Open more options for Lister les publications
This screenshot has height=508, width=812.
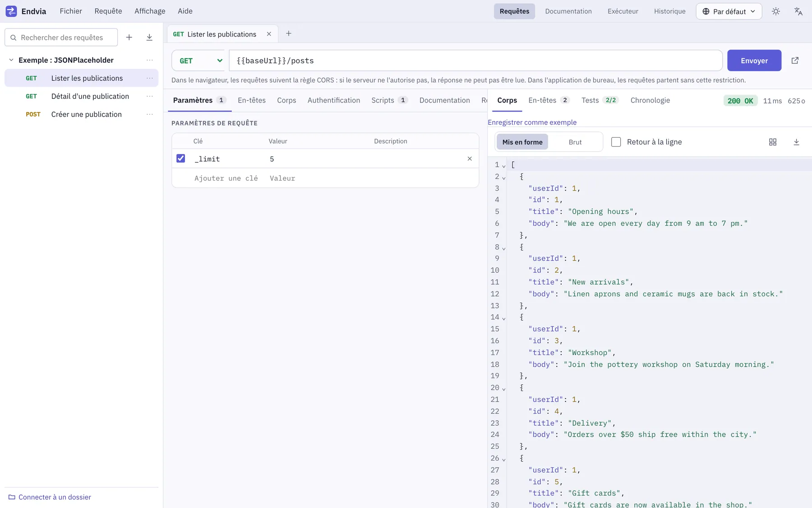[150, 78]
